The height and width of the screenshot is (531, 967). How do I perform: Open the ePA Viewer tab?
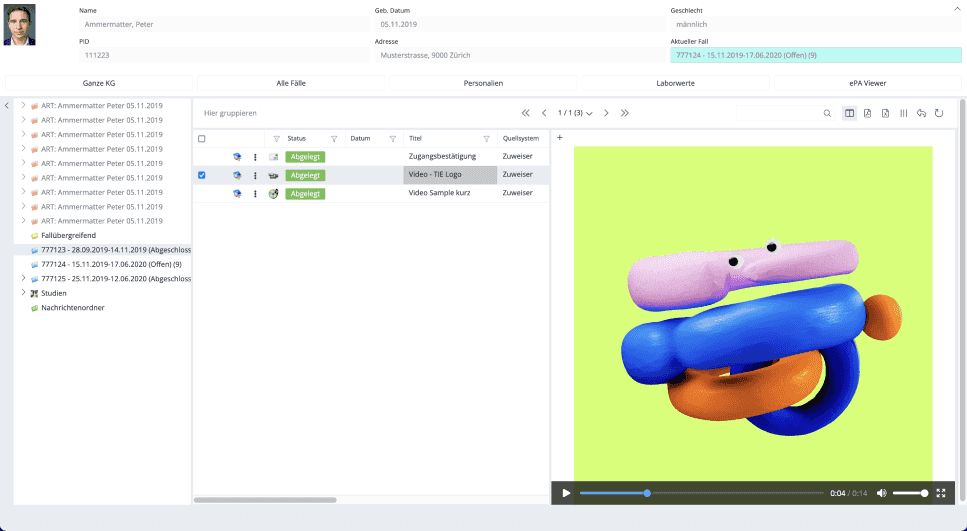coord(867,83)
